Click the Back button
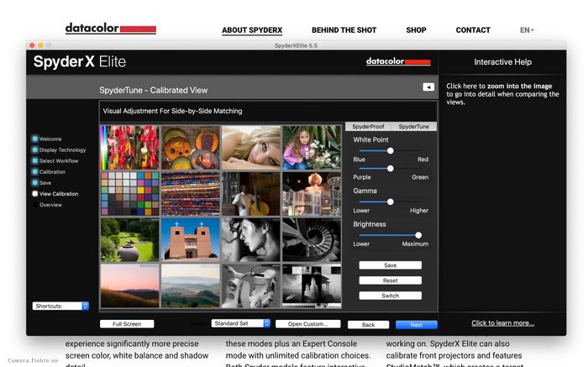 [368, 325]
